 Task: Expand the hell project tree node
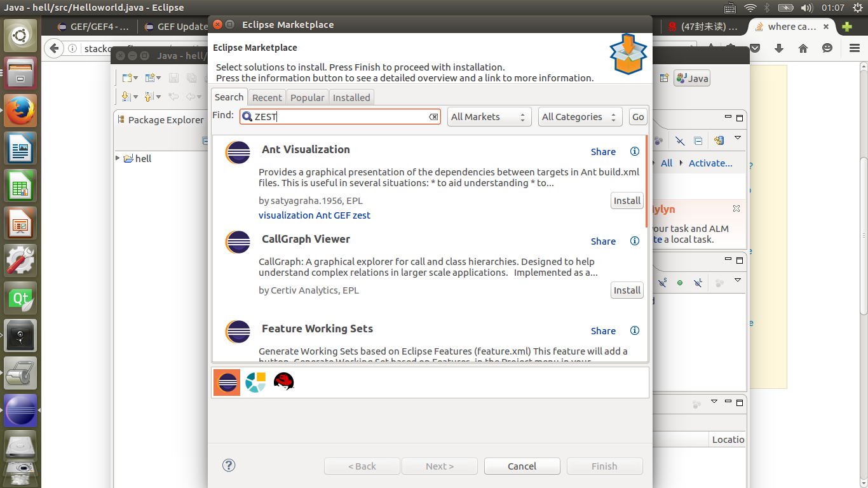pyautogui.click(x=118, y=158)
